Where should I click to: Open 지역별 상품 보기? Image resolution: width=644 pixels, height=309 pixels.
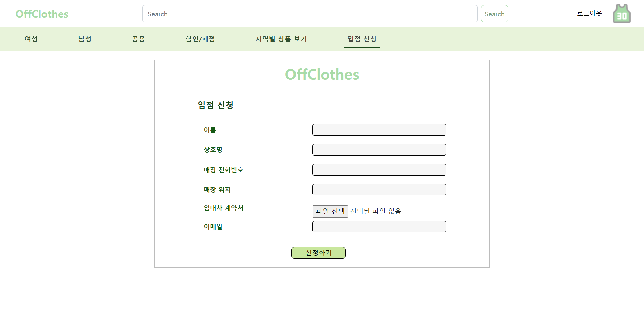[281, 39]
